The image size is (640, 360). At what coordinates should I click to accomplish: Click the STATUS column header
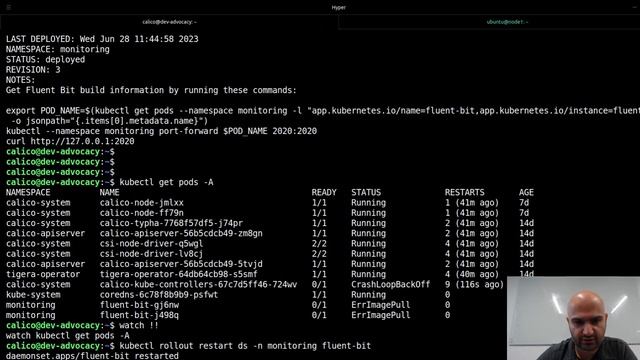click(x=366, y=192)
